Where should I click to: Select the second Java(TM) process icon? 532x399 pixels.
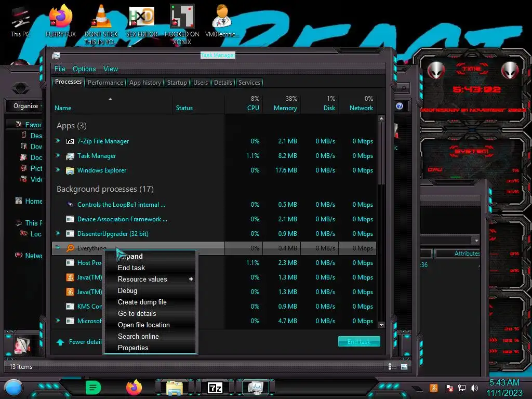(70, 292)
